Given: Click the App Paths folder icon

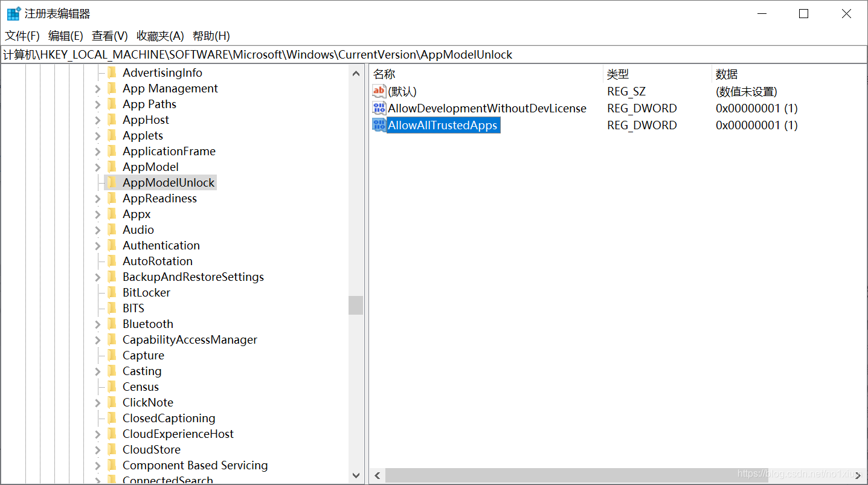Looking at the screenshot, I should 112,104.
